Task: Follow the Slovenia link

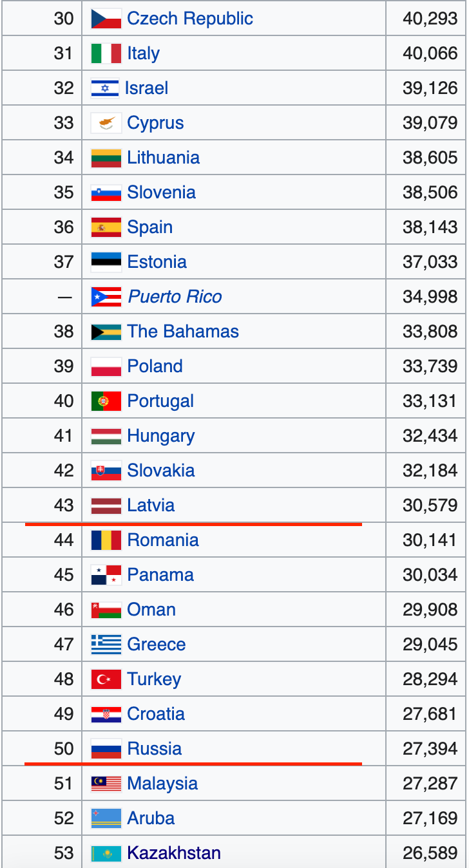Action: (161, 193)
